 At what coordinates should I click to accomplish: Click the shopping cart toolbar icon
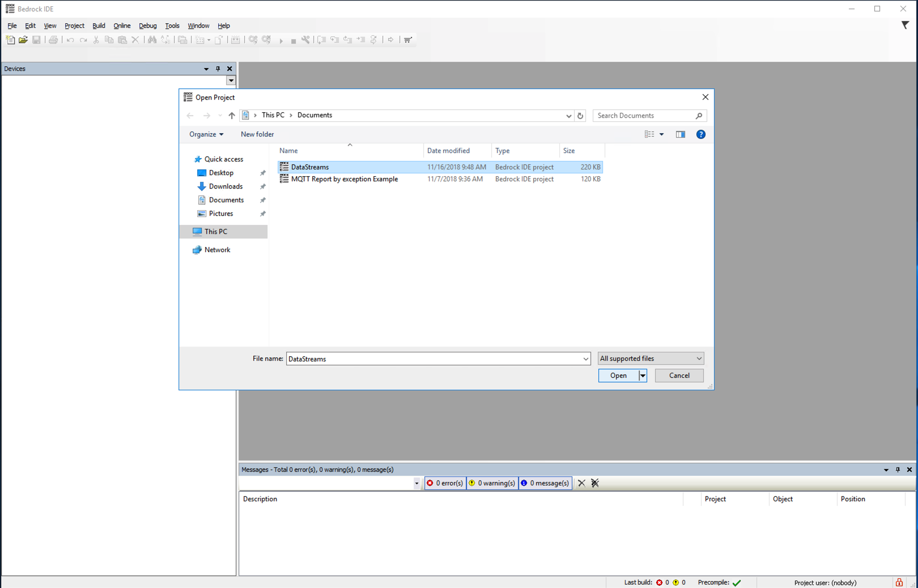408,40
